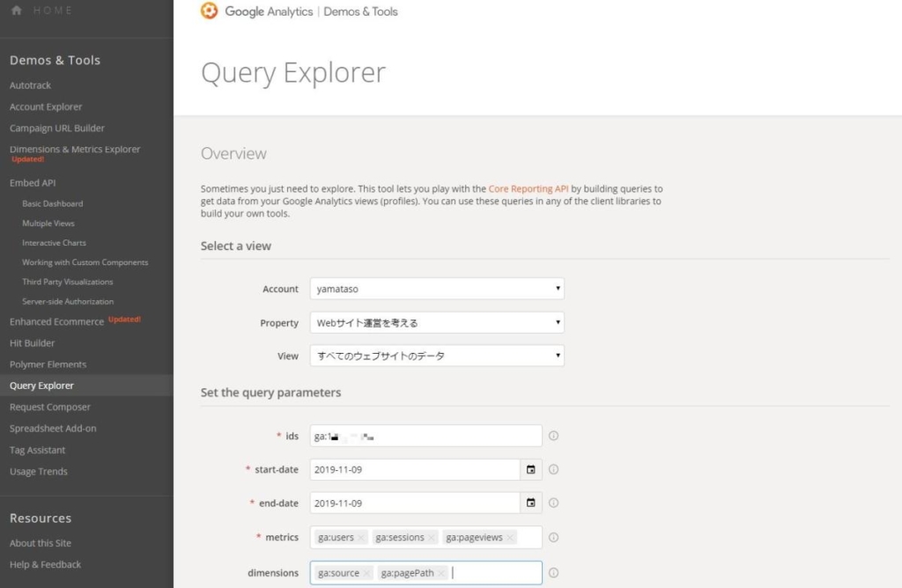Image resolution: width=902 pixels, height=588 pixels.
Task: Click the Help & Feedback link
Action: point(45,564)
